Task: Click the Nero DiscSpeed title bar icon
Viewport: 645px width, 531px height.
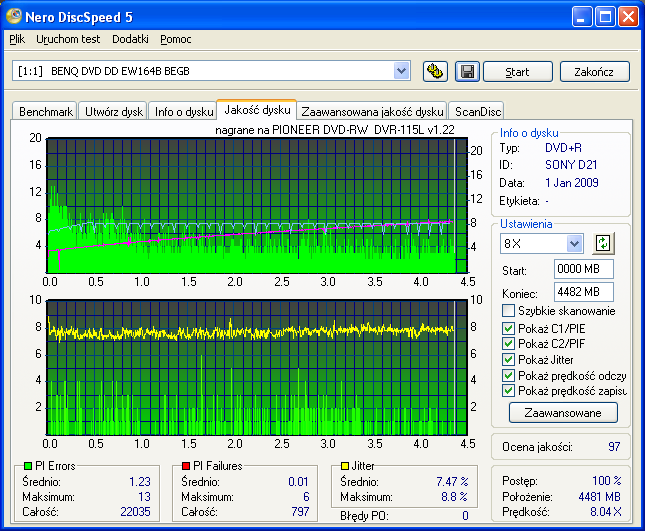Action: click(x=14, y=16)
